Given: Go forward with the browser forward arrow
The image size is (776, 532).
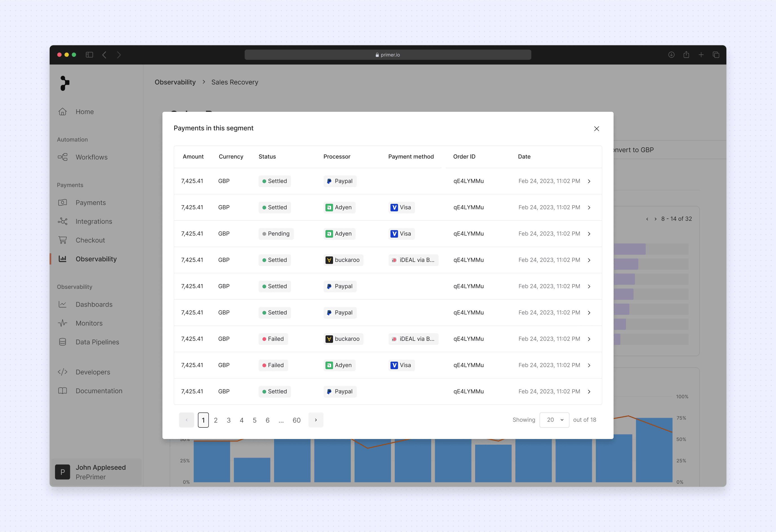Looking at the screenshot, I should (119, 55).
